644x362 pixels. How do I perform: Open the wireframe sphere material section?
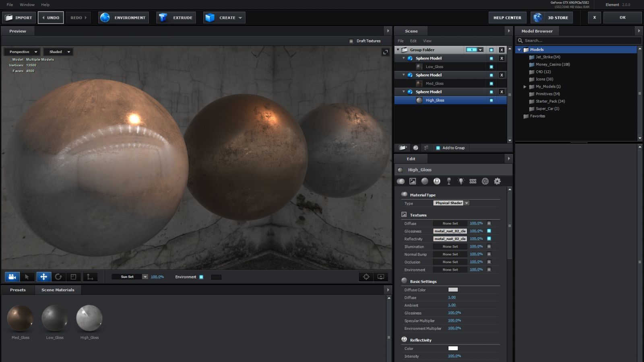point(485,181)
